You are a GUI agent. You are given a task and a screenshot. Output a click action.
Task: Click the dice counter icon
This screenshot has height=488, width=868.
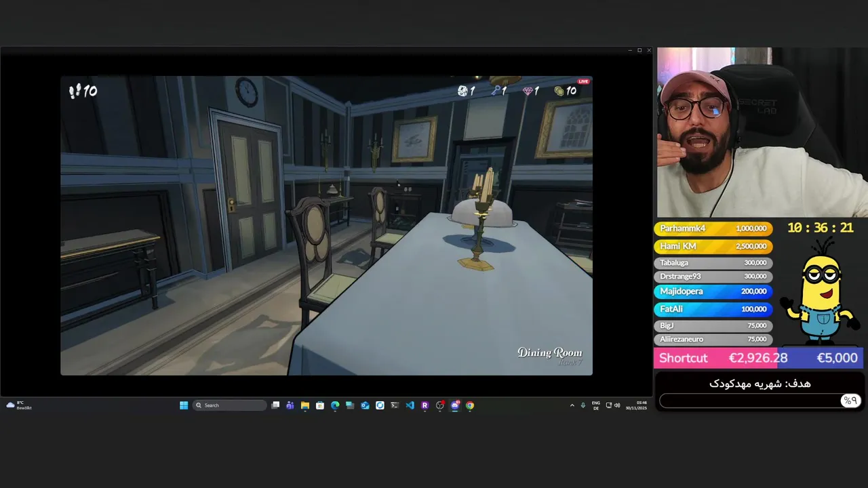[462, 91]
